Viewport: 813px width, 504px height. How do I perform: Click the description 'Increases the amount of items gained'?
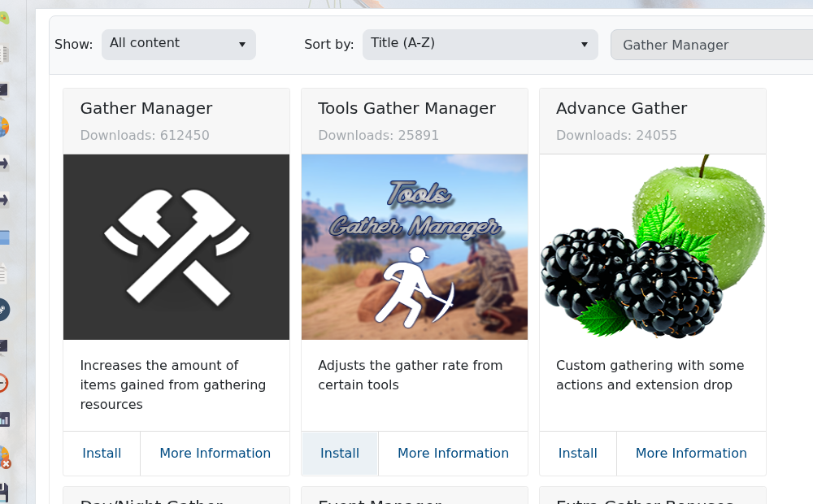[x=172, y=385]
